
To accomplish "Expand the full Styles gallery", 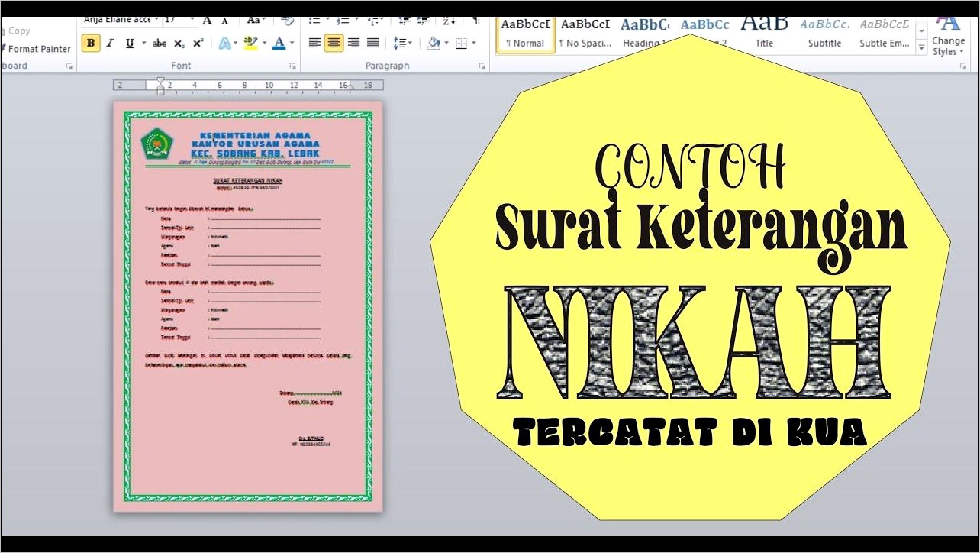I will [921, 48].
